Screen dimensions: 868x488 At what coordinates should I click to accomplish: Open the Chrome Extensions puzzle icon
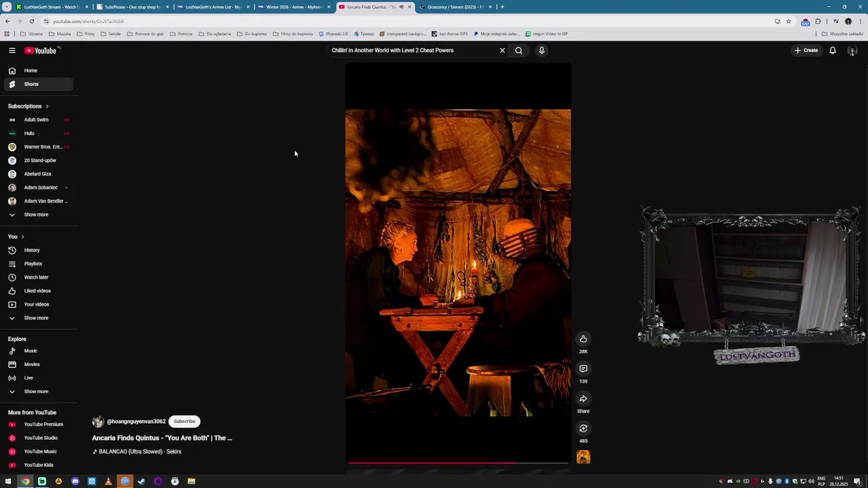pos(818,21)
